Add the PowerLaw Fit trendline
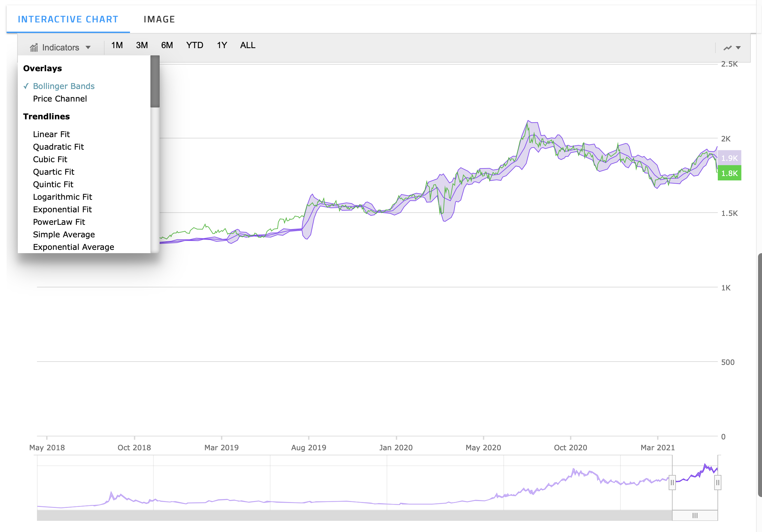 (59, 222)
